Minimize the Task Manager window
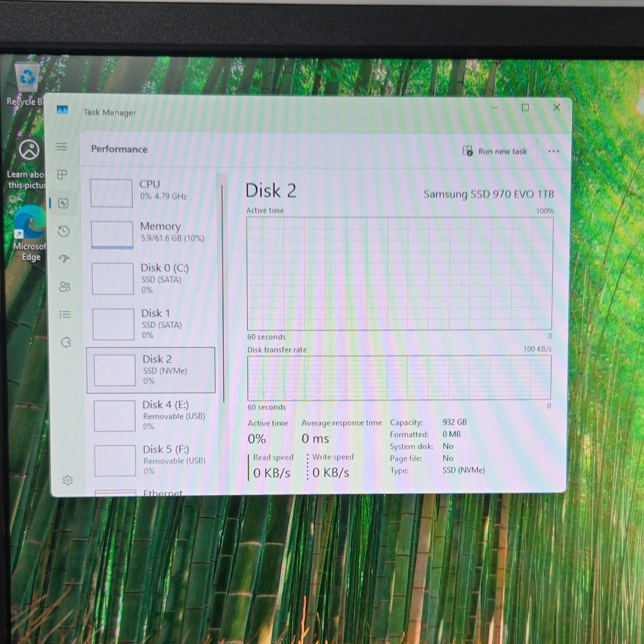 [495, 107]
